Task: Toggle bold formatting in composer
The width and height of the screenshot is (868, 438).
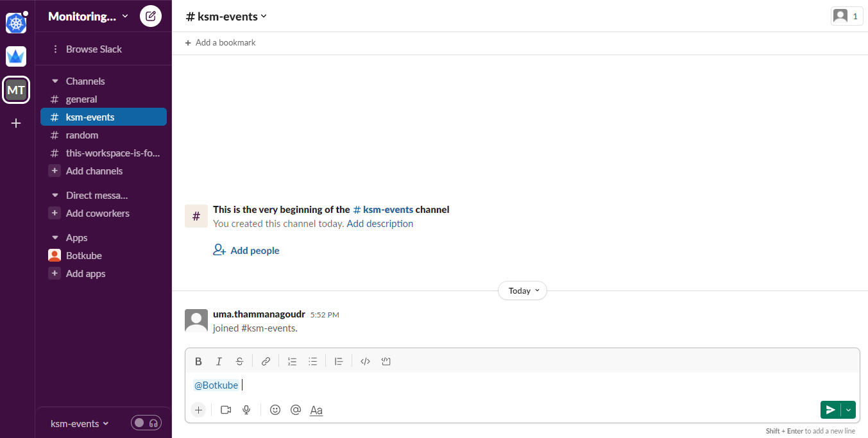Action: point(198,362)
